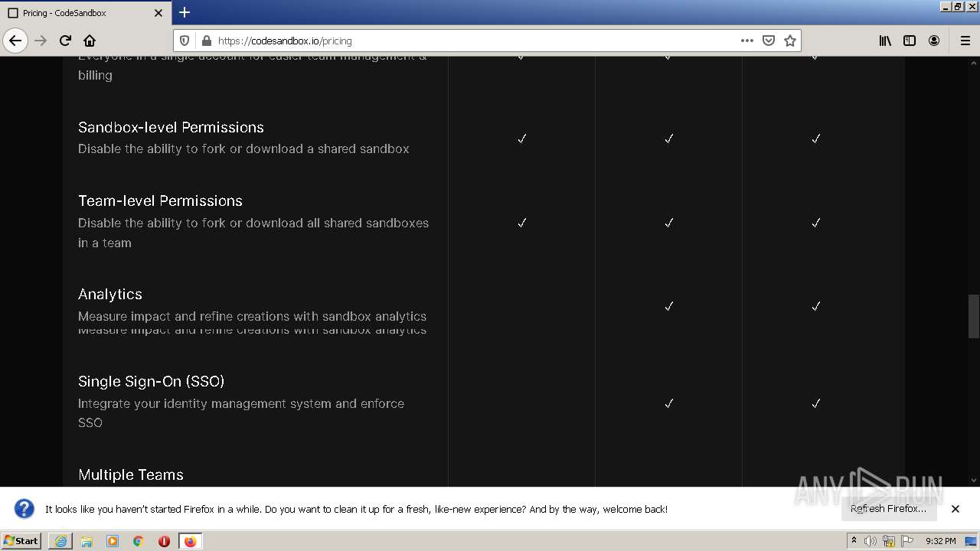
Task: Switch to Firefox taskbar button
Action: 190,541
